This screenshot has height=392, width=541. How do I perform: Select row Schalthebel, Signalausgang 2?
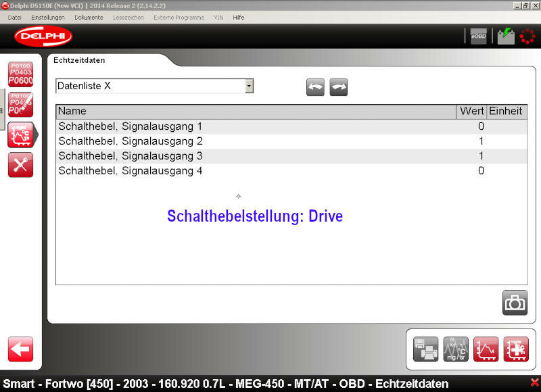pyautogui.click(x=131, y=141)
